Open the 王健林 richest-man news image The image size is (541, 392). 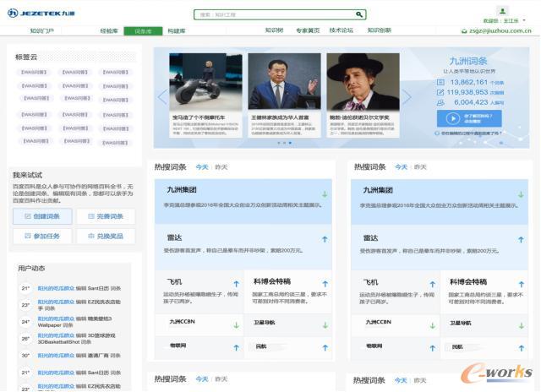(x=284, y=82)
